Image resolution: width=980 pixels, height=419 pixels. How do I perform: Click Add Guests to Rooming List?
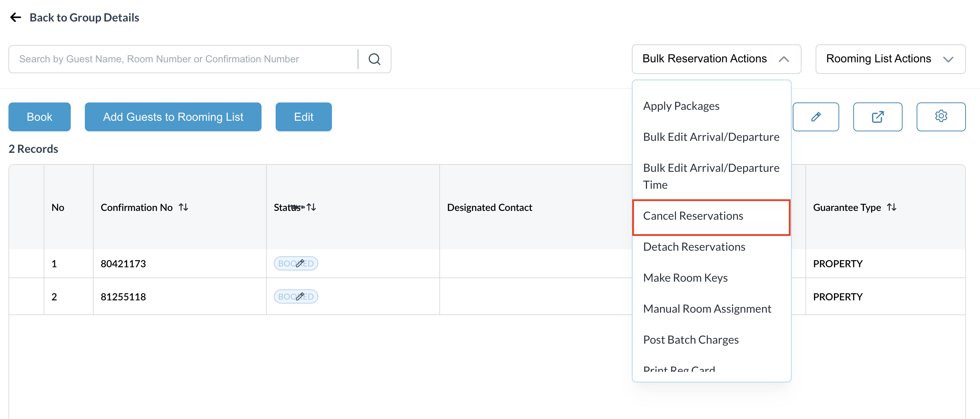173,117
